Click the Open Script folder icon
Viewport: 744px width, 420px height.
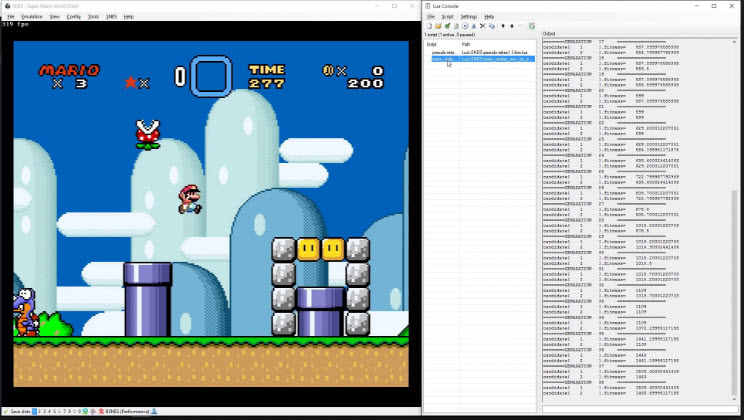coord(437,26)
